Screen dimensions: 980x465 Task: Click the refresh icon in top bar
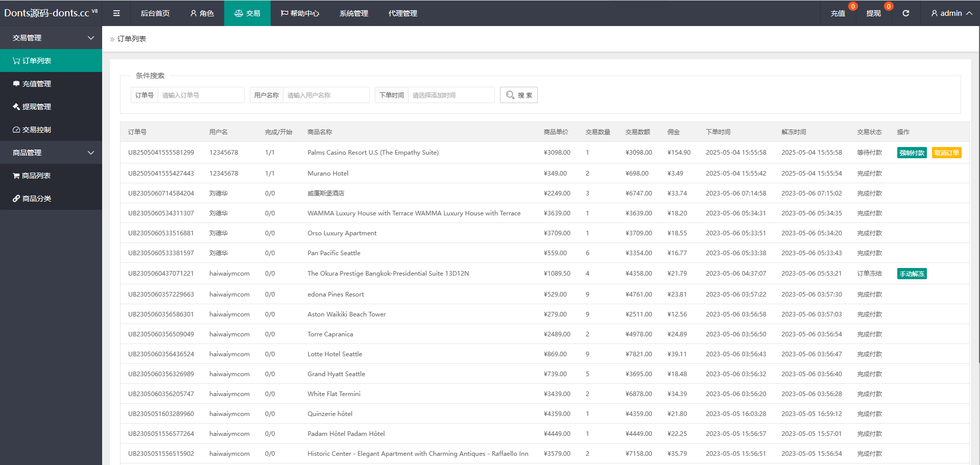coord(905,13)
